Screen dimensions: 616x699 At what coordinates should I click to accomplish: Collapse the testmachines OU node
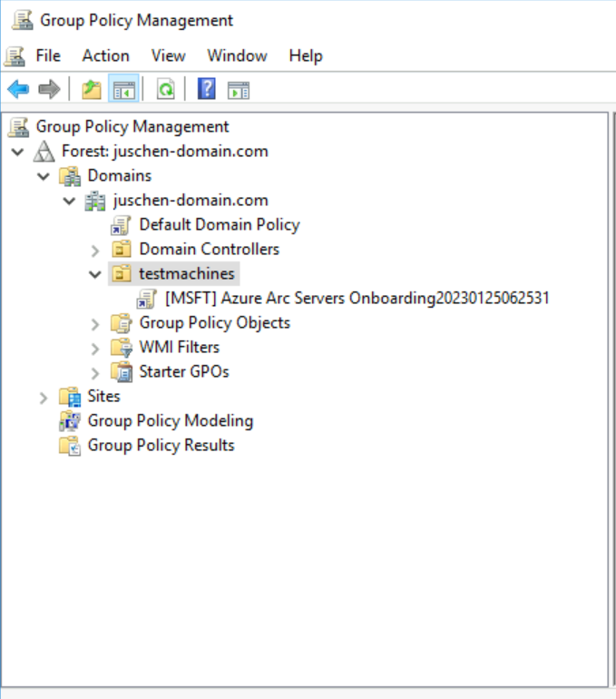(x=95, y=274)
